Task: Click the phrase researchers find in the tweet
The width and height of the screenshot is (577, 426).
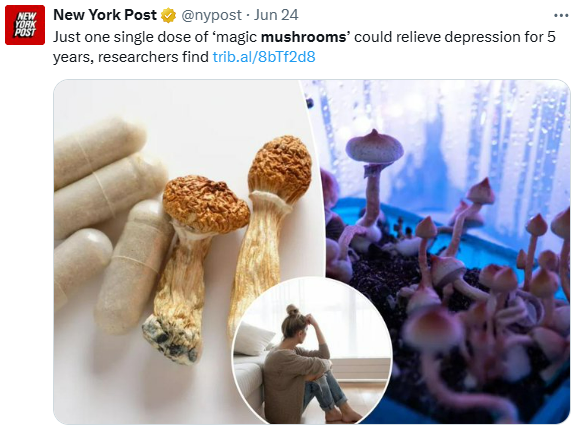Action: click(x=153, y=57)
